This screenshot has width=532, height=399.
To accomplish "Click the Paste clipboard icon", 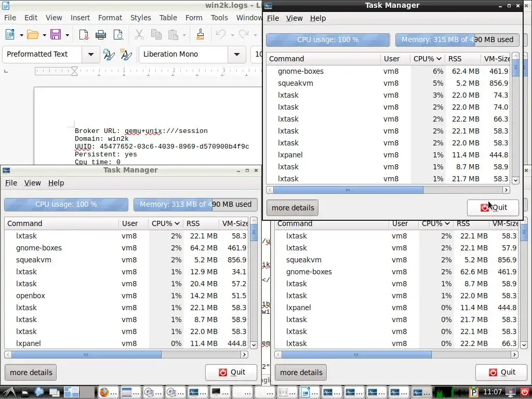I will pyautogui.click(x=173, y=34).
